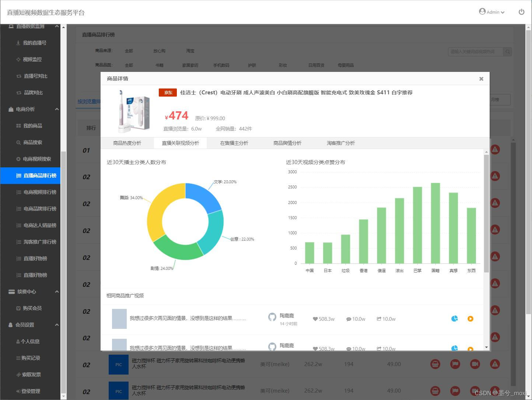Go to 商品舆情分析 tab
The image size is (532, 400).
(287, 143)
